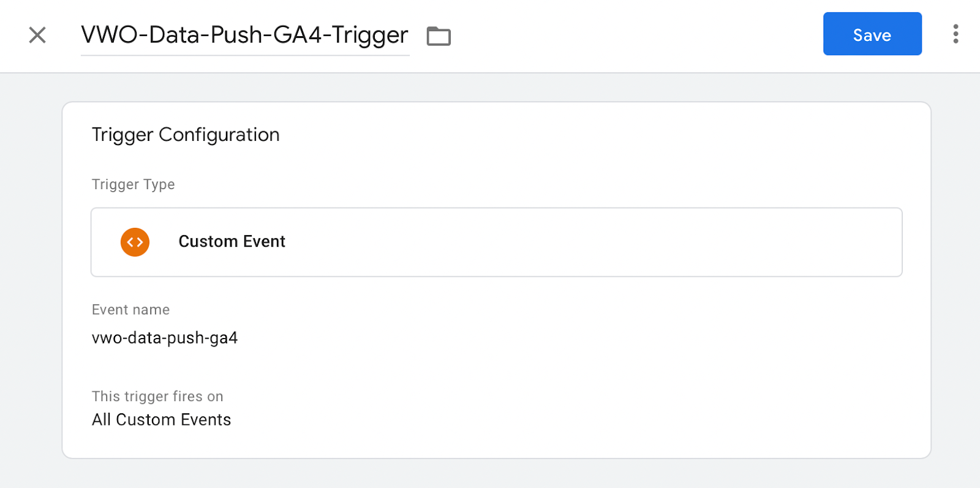Edit the VWO-Data-Push-GA4-Trigger name field
The height and width of the screenshot is (488, 980).
pyautogui.click(x=245, y=35)
